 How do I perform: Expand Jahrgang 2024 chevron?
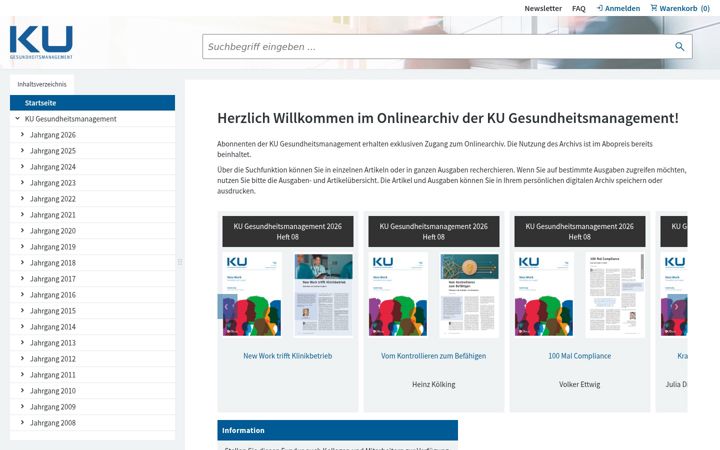(x=22, y=167)
